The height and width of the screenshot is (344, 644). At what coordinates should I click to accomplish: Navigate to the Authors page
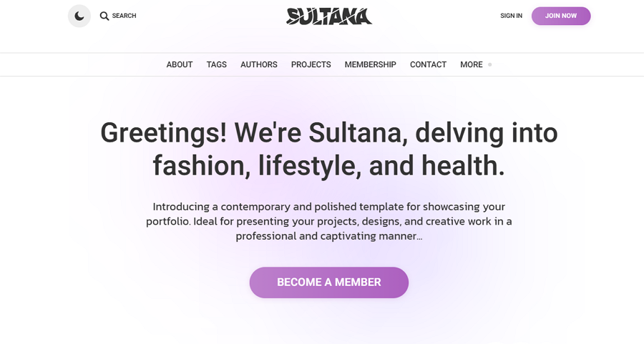click(x=259, y=64)
